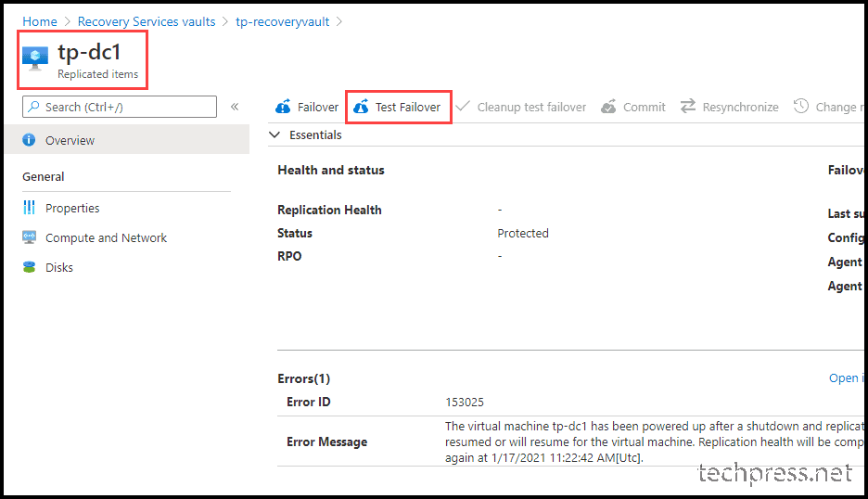
Task: Go to Home breadcrumb
Action: (x=39, y=21)
